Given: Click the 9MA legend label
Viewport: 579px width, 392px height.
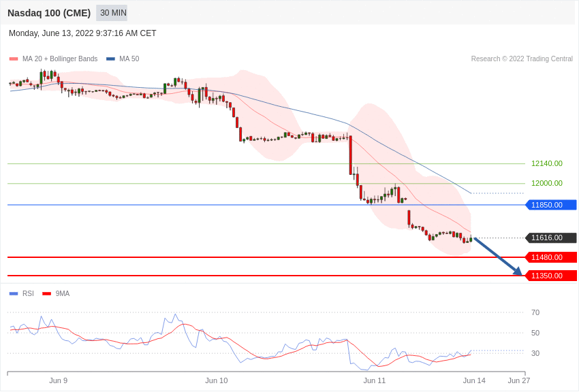Looking at the screenshot, I should click(63, 293).
